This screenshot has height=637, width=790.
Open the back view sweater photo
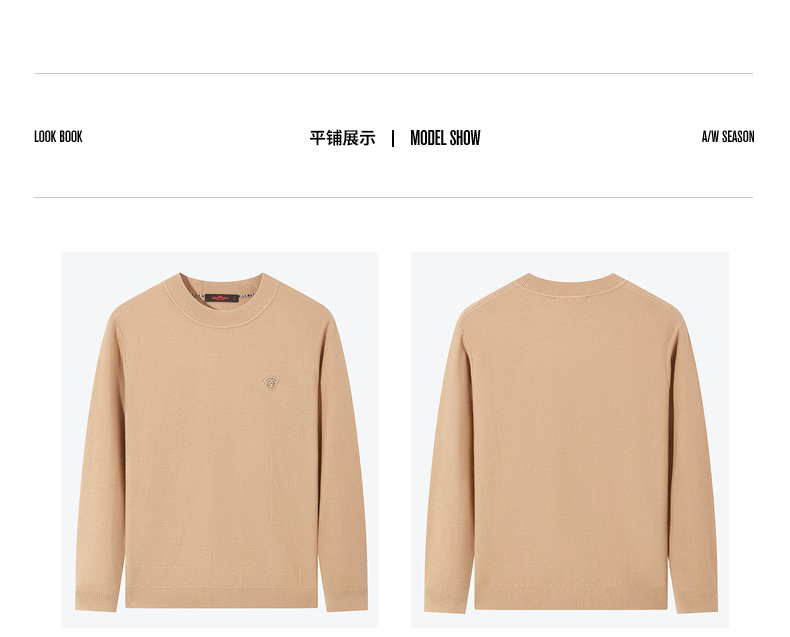coord(570,440)
